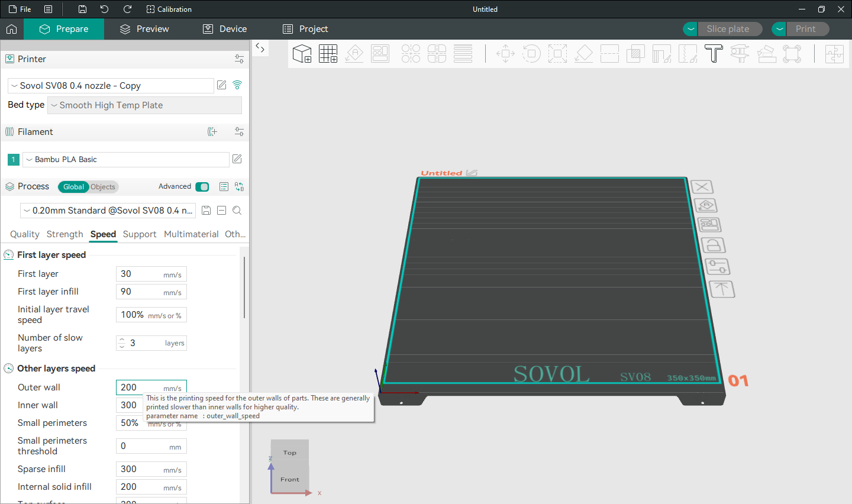Image resolution: width=852 pixels, height=504 pixels.
Task: Save the project with the floppy disk icon
Action: (x=82, y=9)
